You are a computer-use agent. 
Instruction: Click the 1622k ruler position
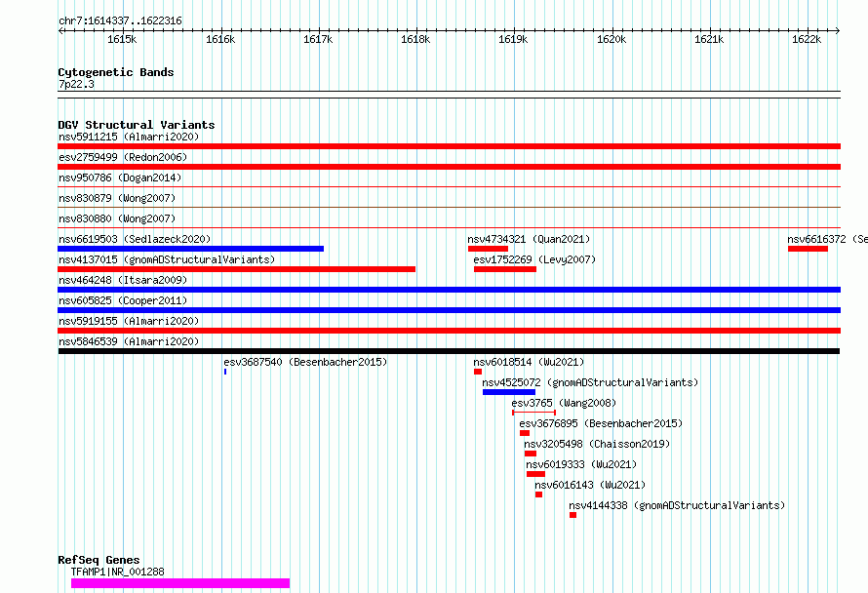tap(807, 39)
